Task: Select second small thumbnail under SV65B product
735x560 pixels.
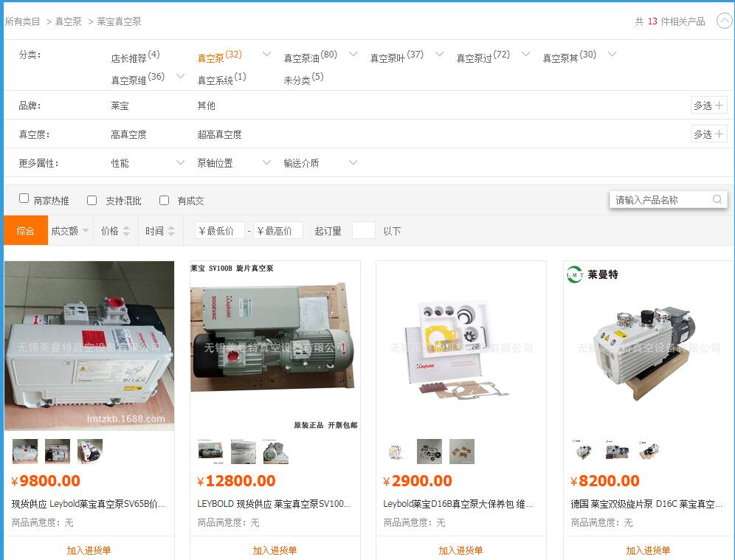Action: [x=58, y=452]
